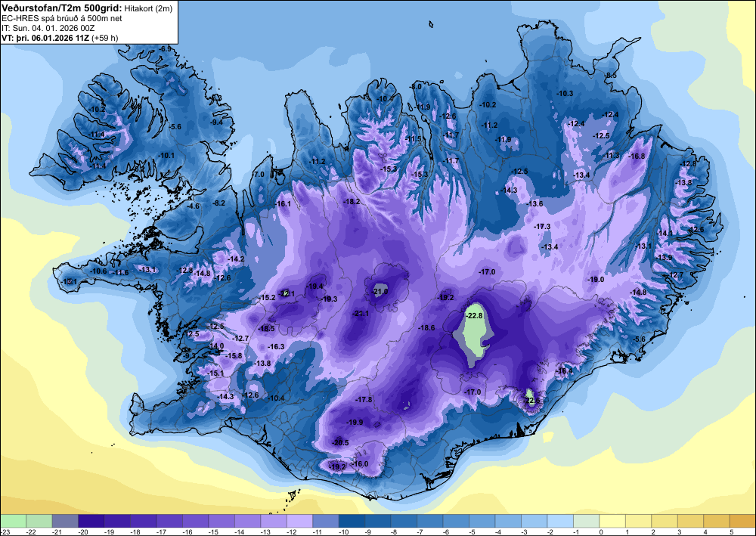756x536 pixels.
Task: Click the -16.4 temperature value
Action: (x=564, y=370)
